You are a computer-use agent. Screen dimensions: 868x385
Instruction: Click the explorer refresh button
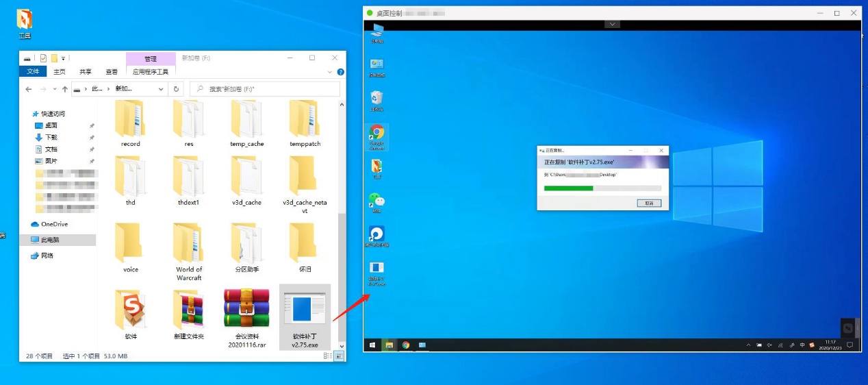(177, 89)
